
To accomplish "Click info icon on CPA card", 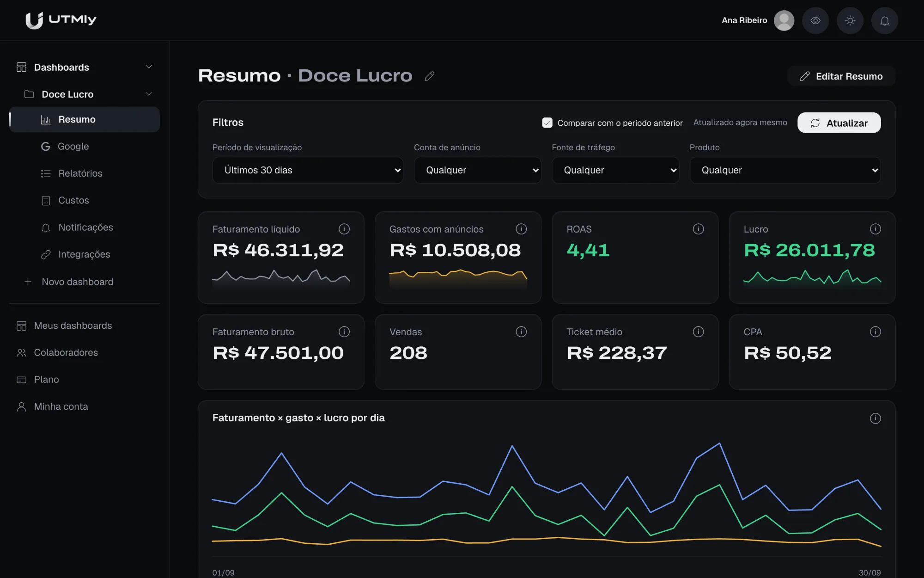I will tap(875, 332).
